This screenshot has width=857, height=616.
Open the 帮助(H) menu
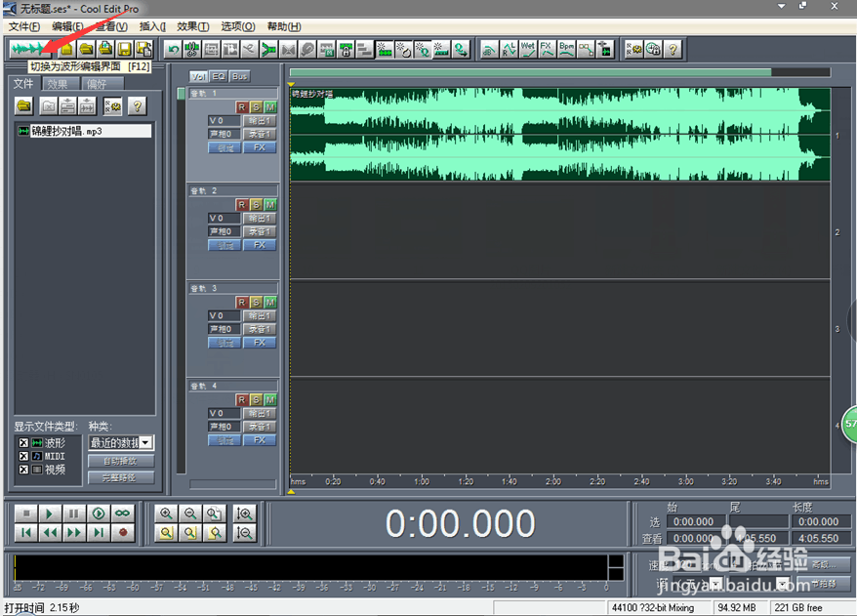[284, 26]
